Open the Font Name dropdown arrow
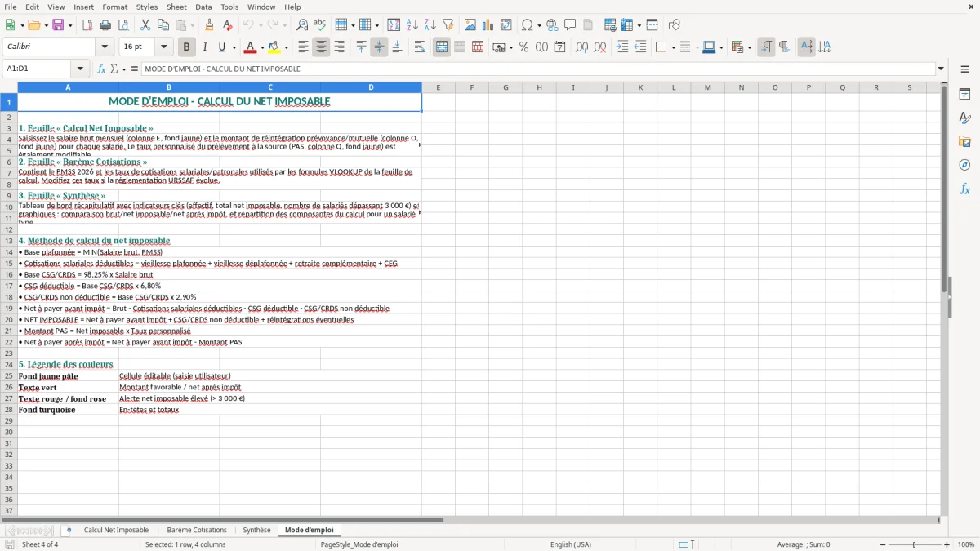980x551 pixels. [x=106, y=47]
